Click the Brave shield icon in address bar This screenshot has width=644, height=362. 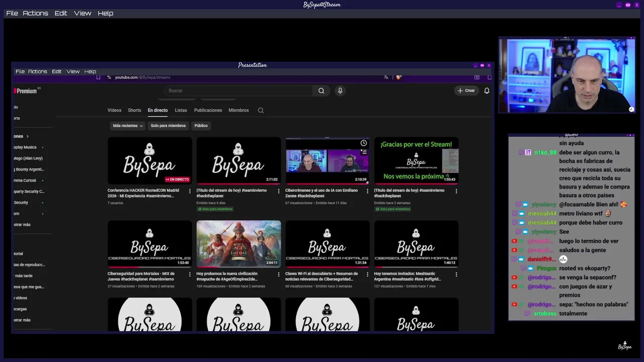pos(398,77)
